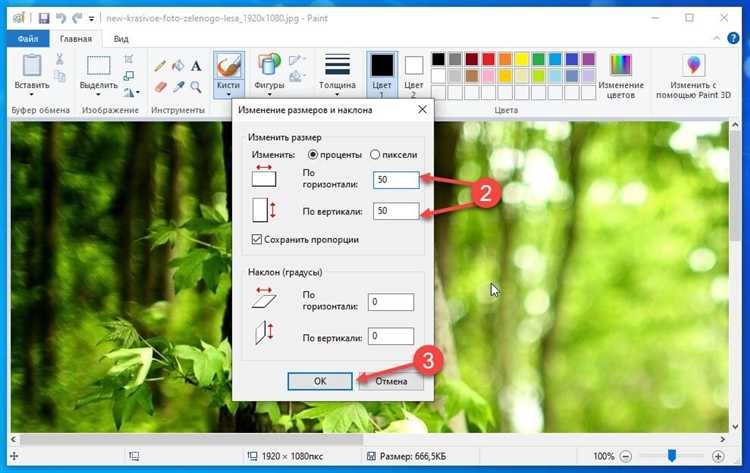
Task: Expand the Толщина dropdown arrow
Action: [337, 94]
